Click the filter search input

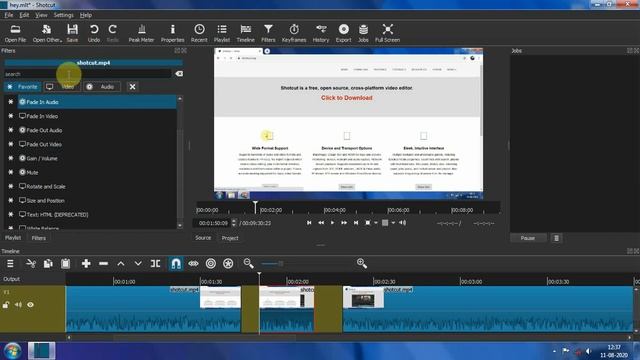tap(88, 74)
